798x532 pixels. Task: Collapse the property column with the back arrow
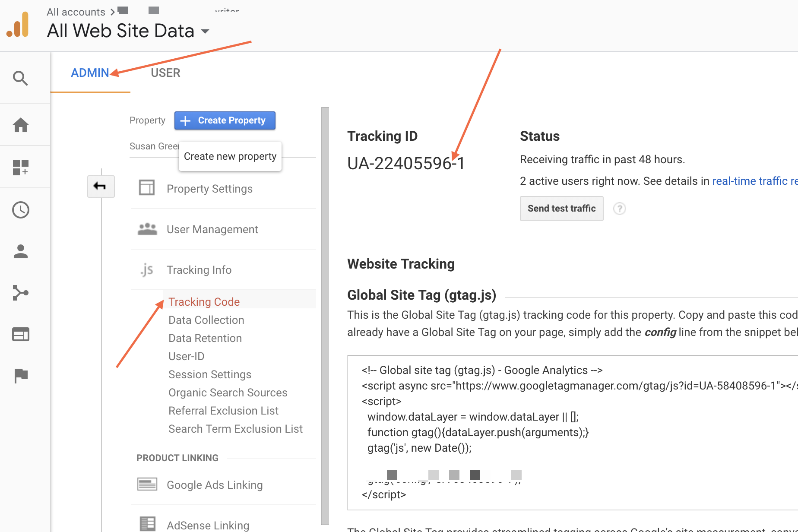click(x=101, y=186)
